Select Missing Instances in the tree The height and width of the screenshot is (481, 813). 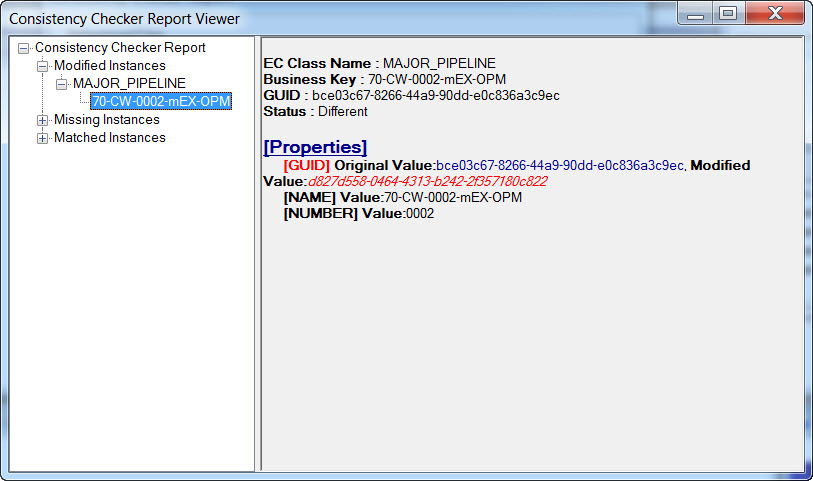(107, 120)
